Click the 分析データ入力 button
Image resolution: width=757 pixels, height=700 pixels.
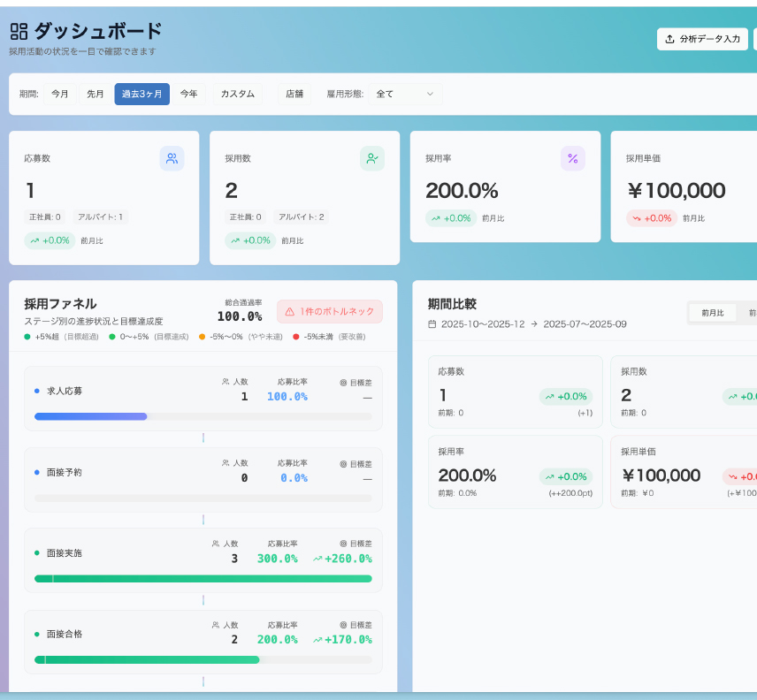point(702,39)
